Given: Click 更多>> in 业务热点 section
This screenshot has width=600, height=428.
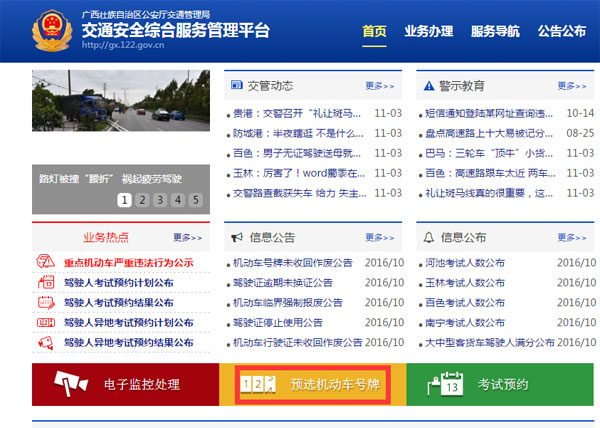Looking at the screenshot, I should pos(188,237).
